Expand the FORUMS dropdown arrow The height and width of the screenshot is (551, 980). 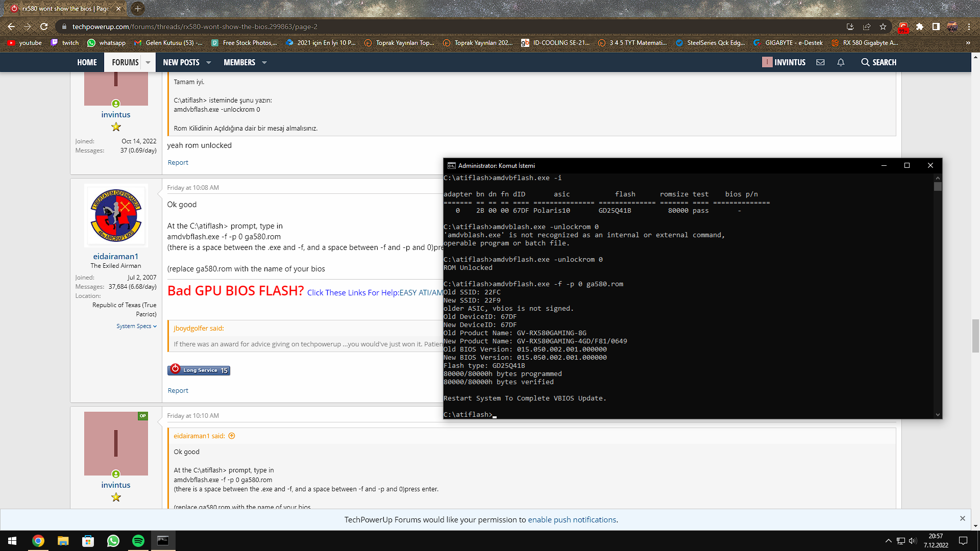148,62
